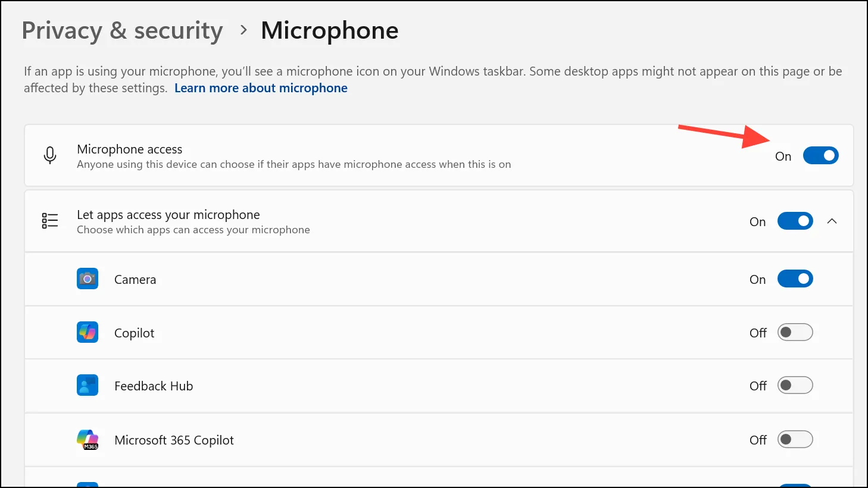The width and height of the screenshot is (868, 488).
Task: Open Learn more about microphone link
Action: tap(261, 88)
